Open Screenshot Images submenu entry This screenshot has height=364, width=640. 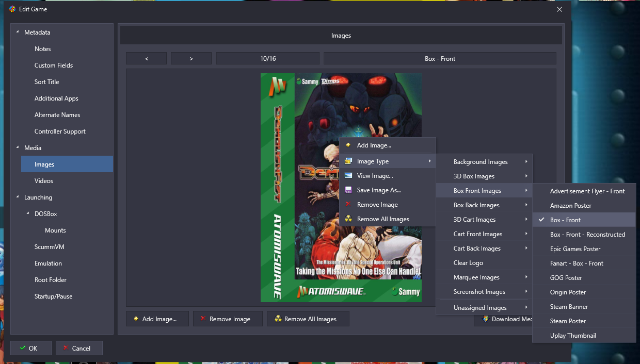point(484,292)
